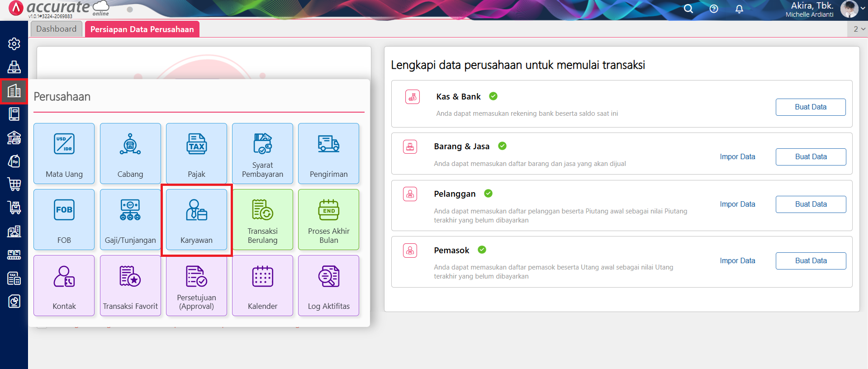Open the Kalender tile
This screenshot has height=369, width=868.
(x=262, y=286)
